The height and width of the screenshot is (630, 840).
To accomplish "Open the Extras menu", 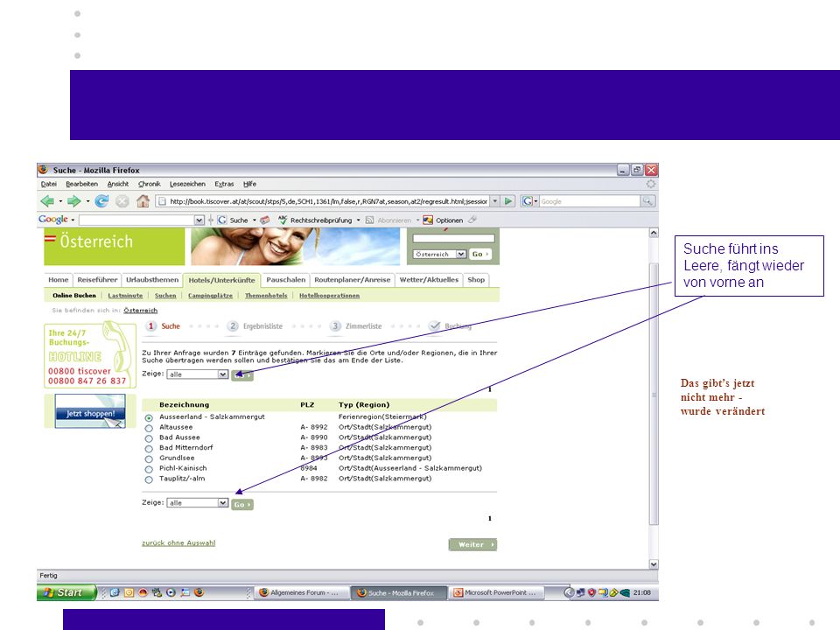I will tap(224, 184).
